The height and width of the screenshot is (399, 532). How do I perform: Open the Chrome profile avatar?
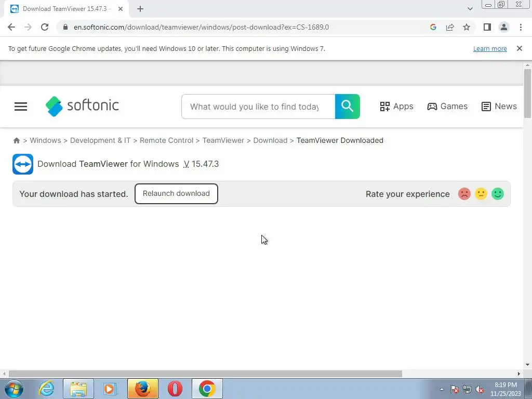point(504,27)
